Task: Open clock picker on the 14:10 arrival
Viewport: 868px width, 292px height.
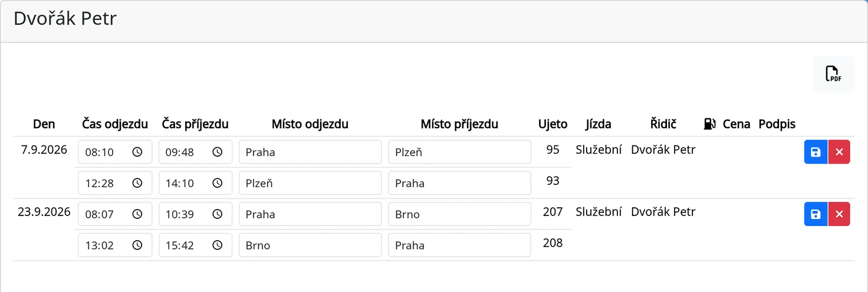Action: point(217,183)
